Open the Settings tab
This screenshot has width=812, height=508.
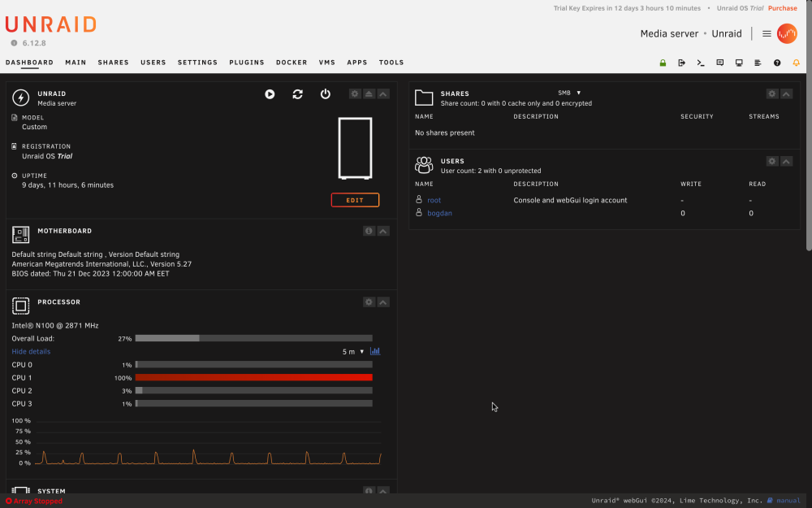coord(198,63)
